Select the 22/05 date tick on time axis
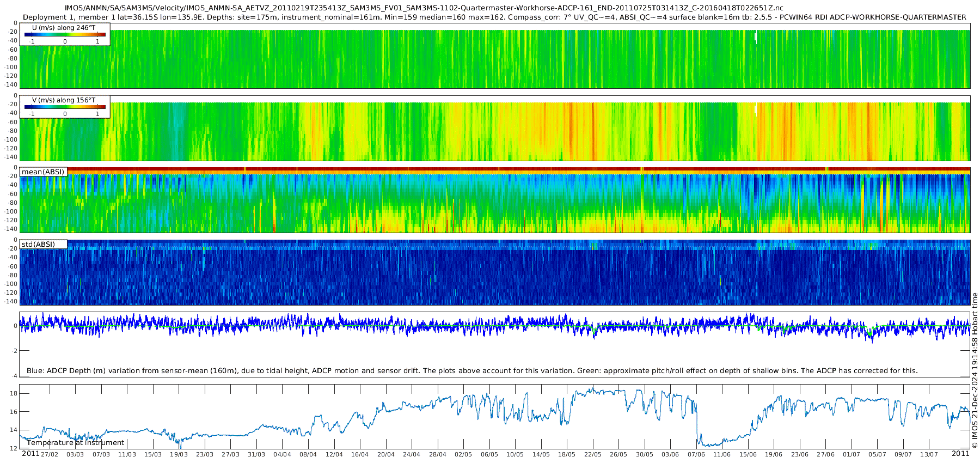The image size is (980, 463). 592,454
